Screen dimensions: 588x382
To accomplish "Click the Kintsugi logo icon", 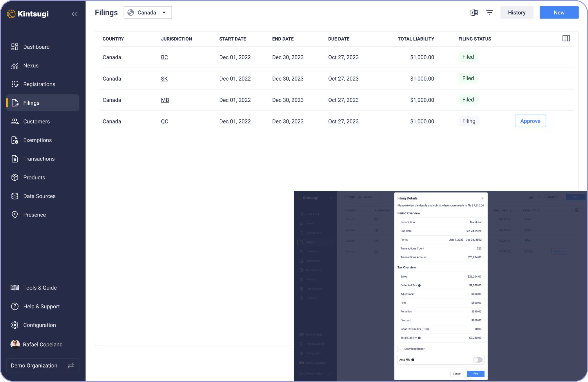I will tap(11, 14).
